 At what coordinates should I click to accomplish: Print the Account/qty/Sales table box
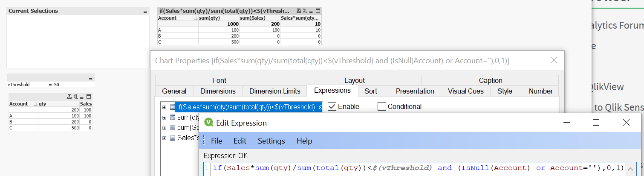69,97
